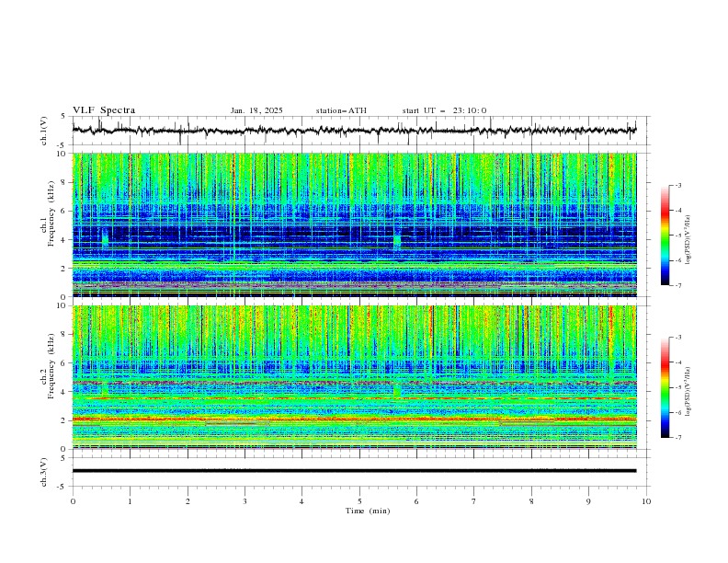Click the '-3' label on upper color bar
Viewport: 728px width, 563px height.
pos(677,185)
